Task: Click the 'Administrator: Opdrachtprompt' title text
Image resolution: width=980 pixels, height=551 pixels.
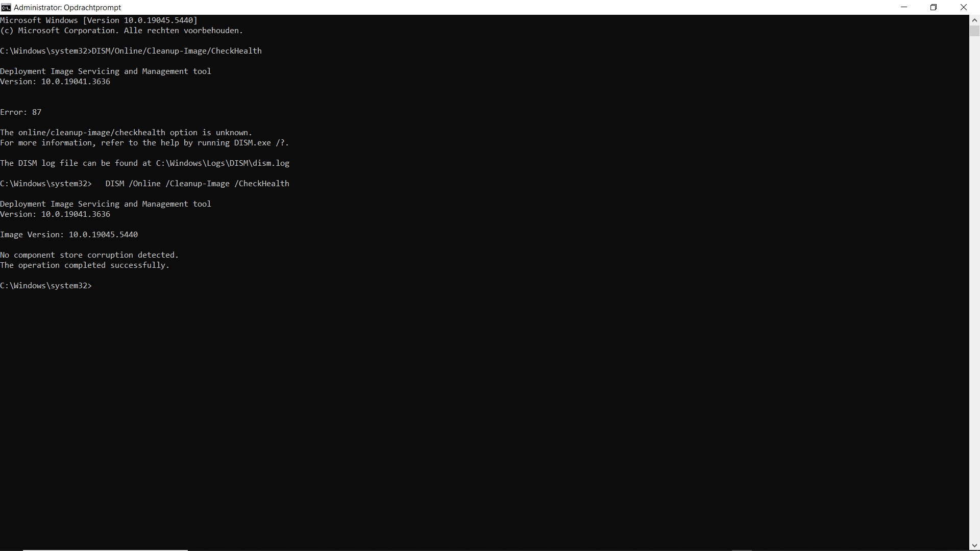Action: pyautogui.click(x=67, y=8)
